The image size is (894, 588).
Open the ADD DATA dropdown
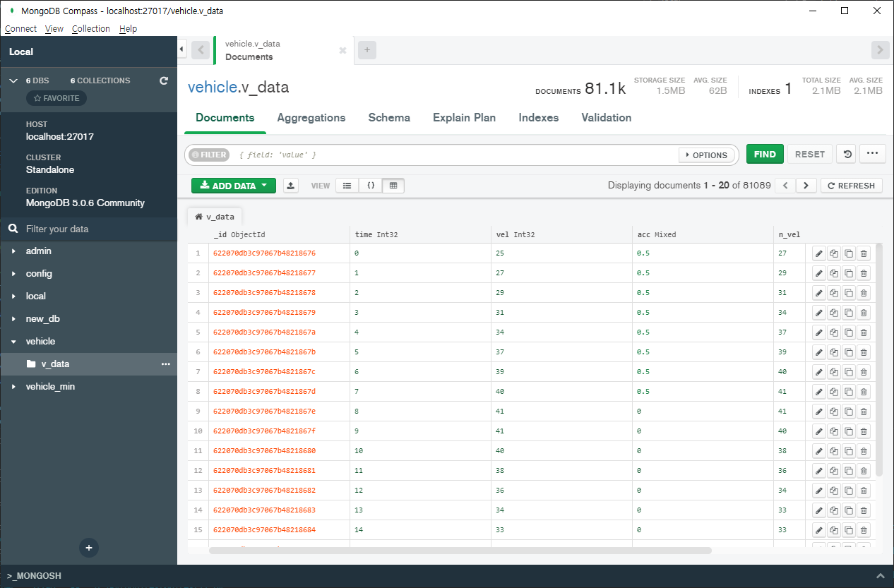point(234,186)
